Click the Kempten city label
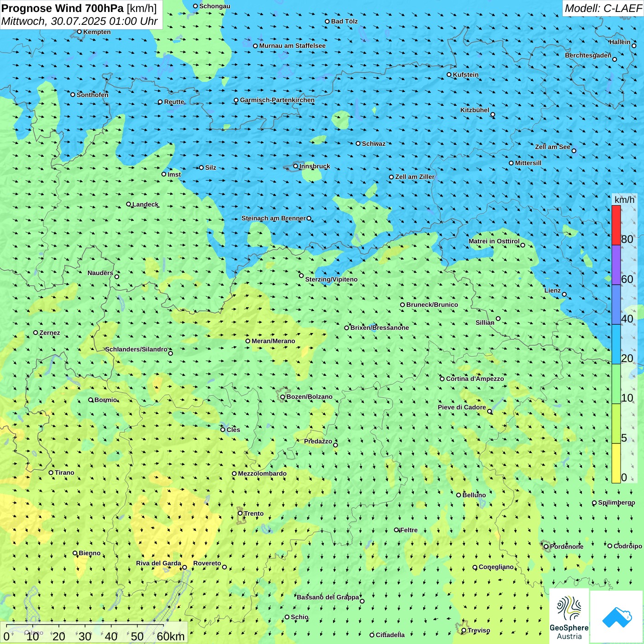This screenshot has height=644, width=644. point(97,32)
